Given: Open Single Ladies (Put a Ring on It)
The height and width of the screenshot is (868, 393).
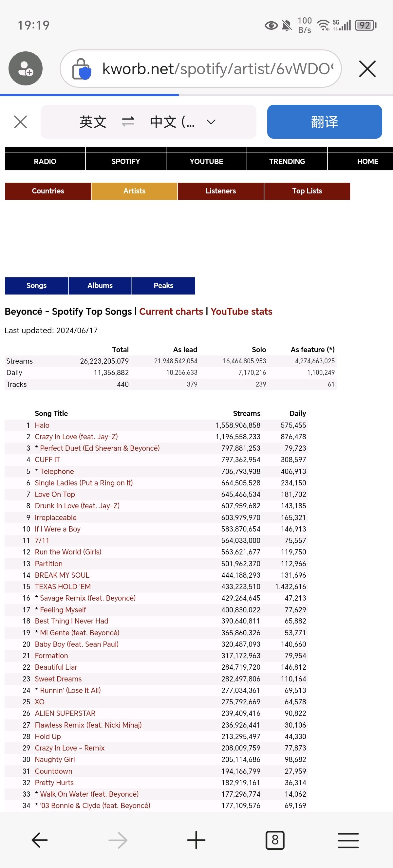Looking at the screenshot, I should coord(84,483).
